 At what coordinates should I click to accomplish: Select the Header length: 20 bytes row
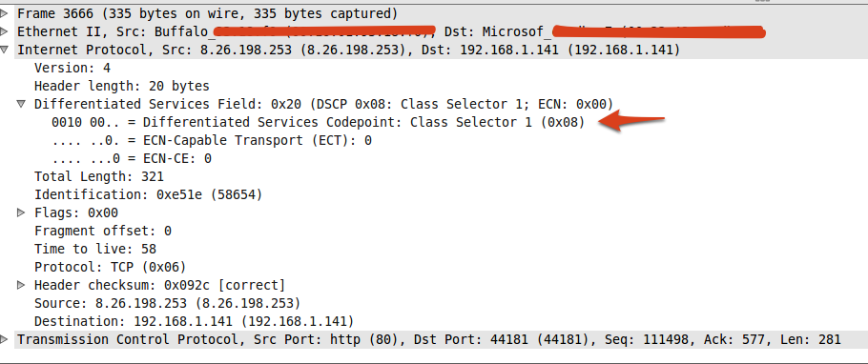[122, 87]
